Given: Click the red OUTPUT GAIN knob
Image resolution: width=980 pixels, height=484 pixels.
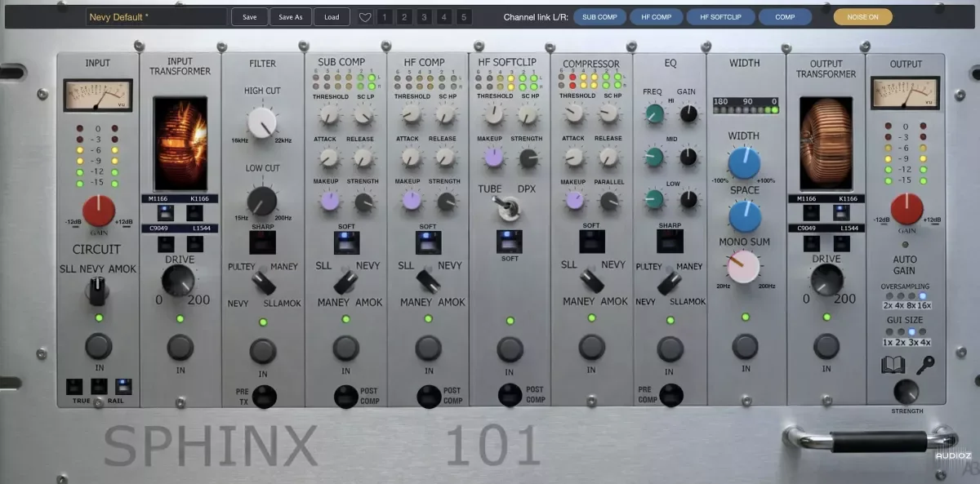Looking at the screenshot, I should pos(906,210).
